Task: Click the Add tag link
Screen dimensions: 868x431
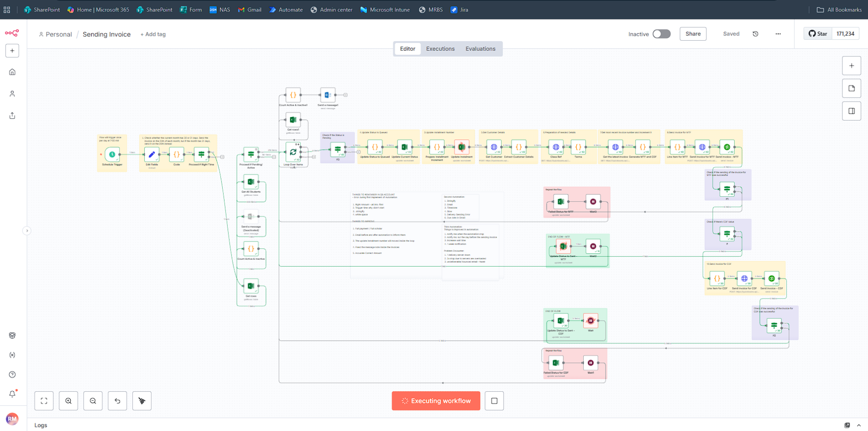Action: pos(153,34)
